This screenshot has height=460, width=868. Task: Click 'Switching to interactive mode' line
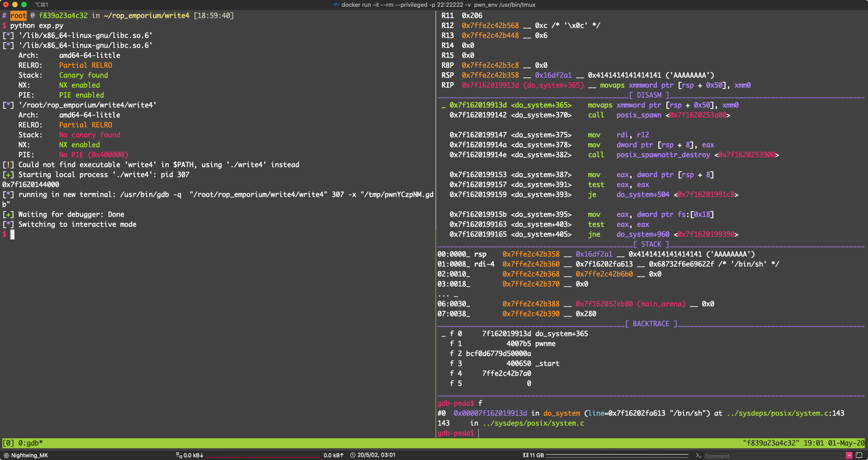point(69,225)
